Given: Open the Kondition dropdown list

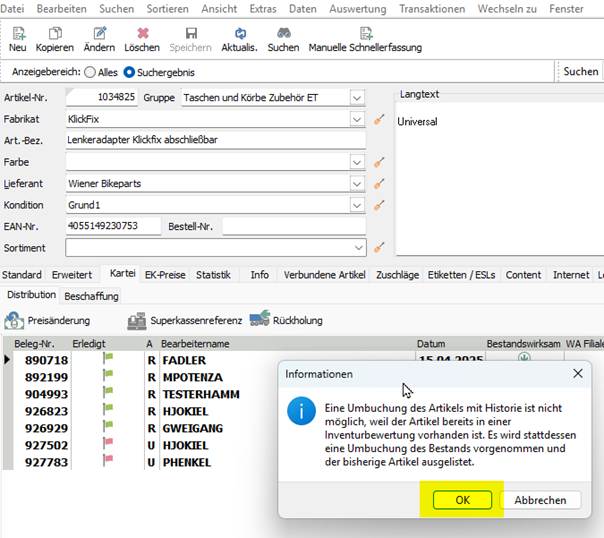Looking at the screenshot, I should tap(357, 205).
